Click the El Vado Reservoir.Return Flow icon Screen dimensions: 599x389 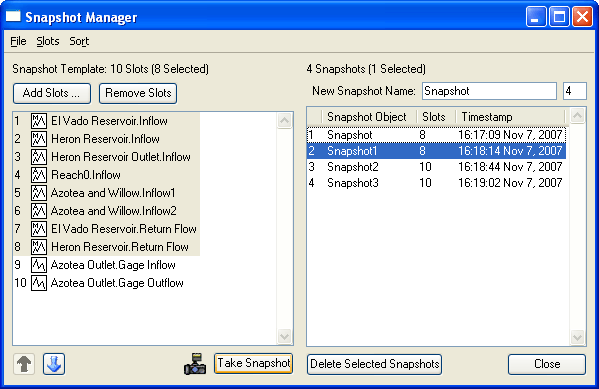pos(39,229)
